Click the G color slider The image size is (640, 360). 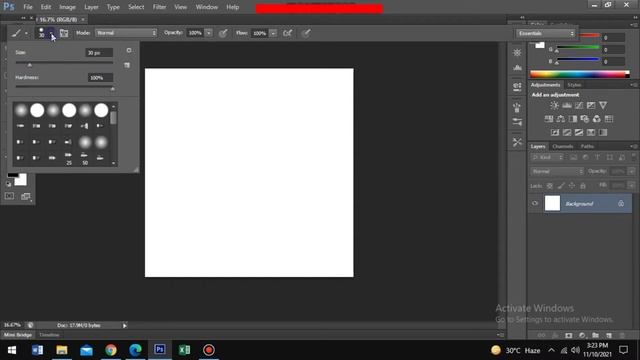pos(578,49)
